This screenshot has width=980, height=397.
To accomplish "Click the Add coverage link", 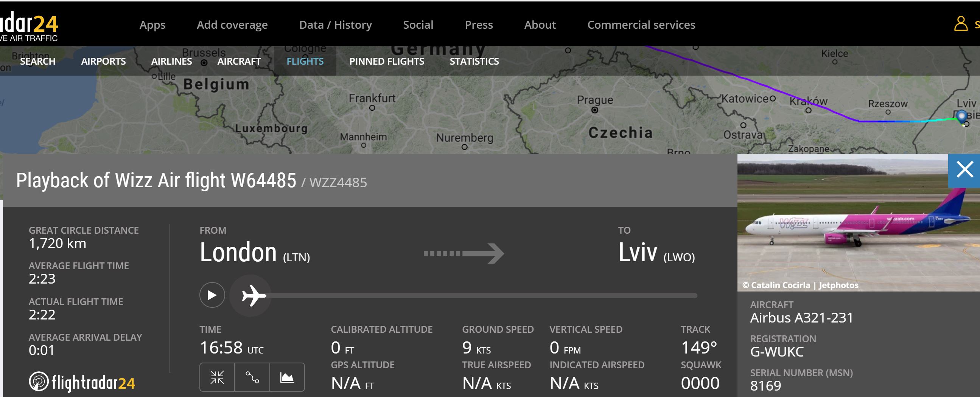I will click(x=232, y=25).
